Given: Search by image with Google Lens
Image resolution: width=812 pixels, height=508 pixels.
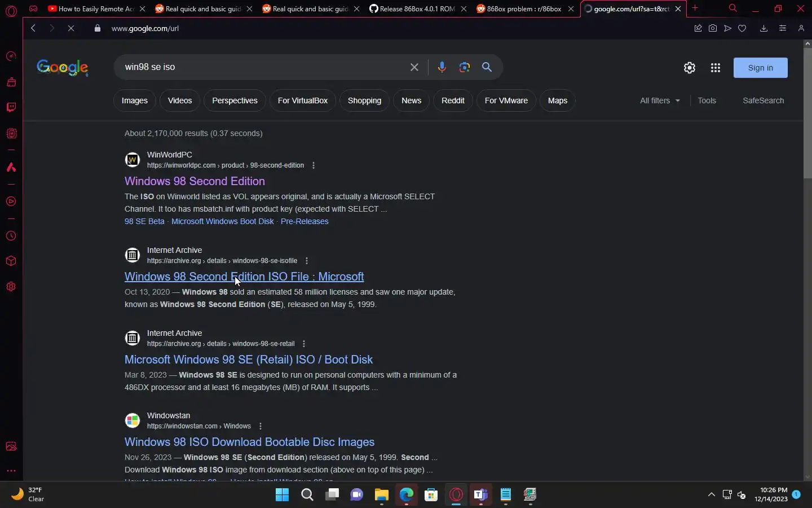Looking at the screenshot, I should click(465, 67).
